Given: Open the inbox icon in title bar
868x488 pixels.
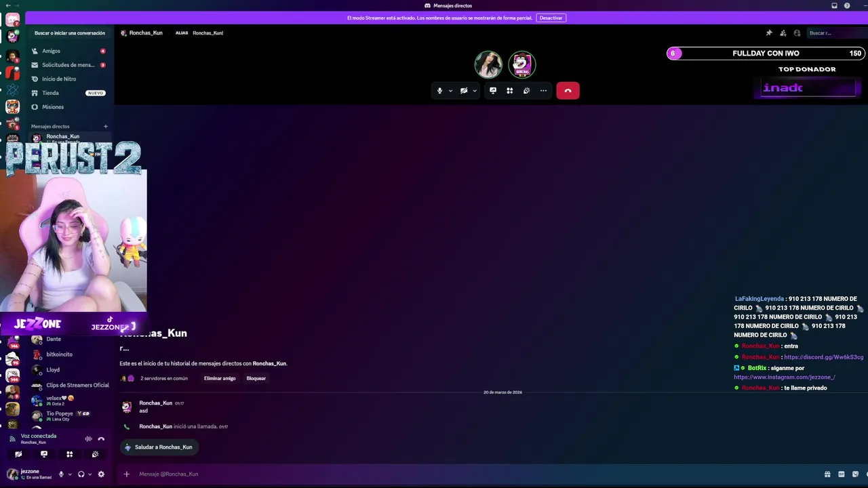Looking at the screenshot, I should [x=834, y=5].
